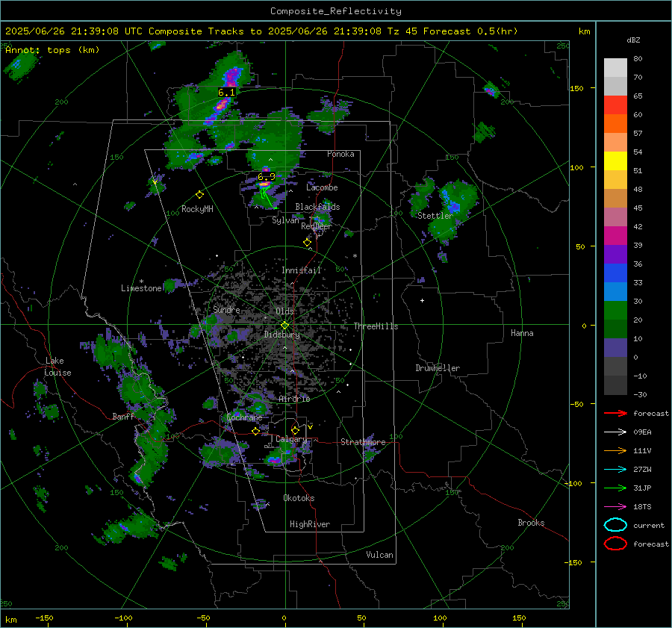Click the yellow diamond marker below RedDeer

click(307, 242)
